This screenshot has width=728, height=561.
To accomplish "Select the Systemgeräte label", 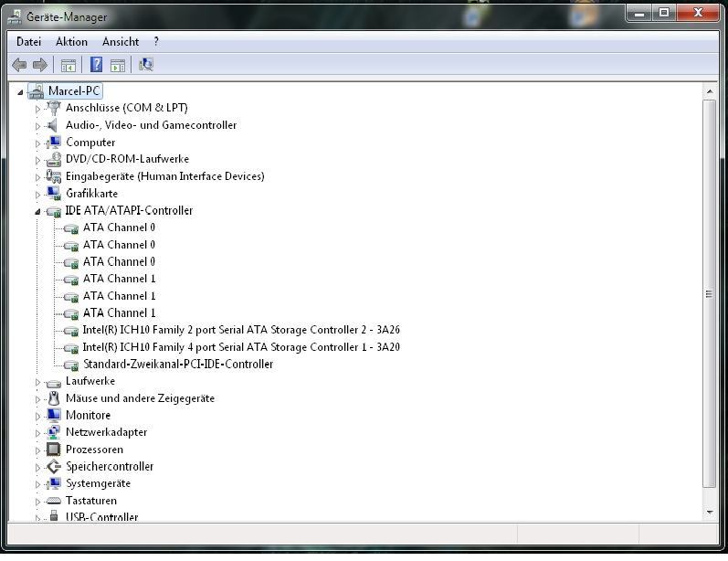I will (98, 483).
